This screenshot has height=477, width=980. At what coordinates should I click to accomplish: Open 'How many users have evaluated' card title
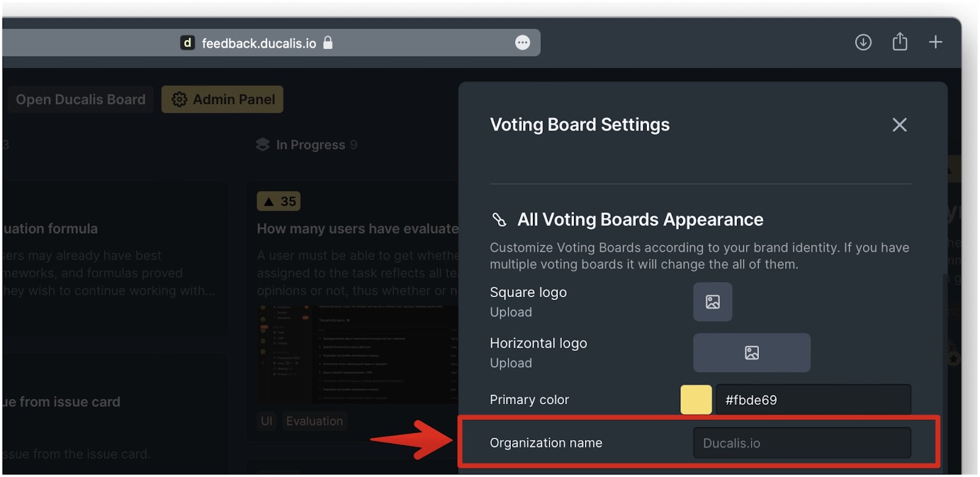pyautogui.click(x=357, y=228)
